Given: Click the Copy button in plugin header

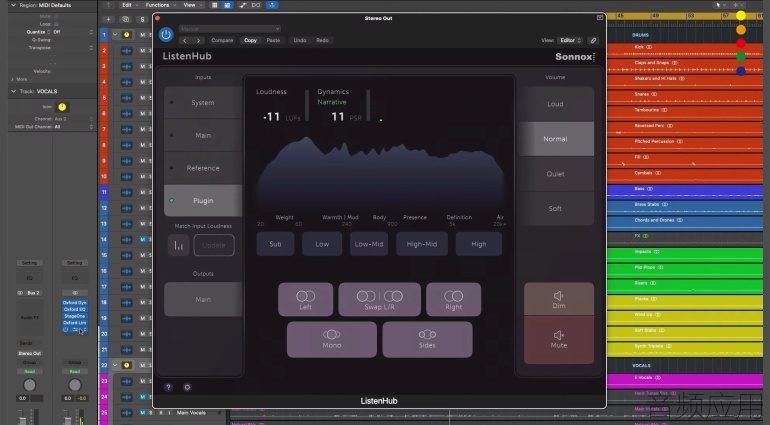Looking at the screenshot, I should click(x=250, y=40).
